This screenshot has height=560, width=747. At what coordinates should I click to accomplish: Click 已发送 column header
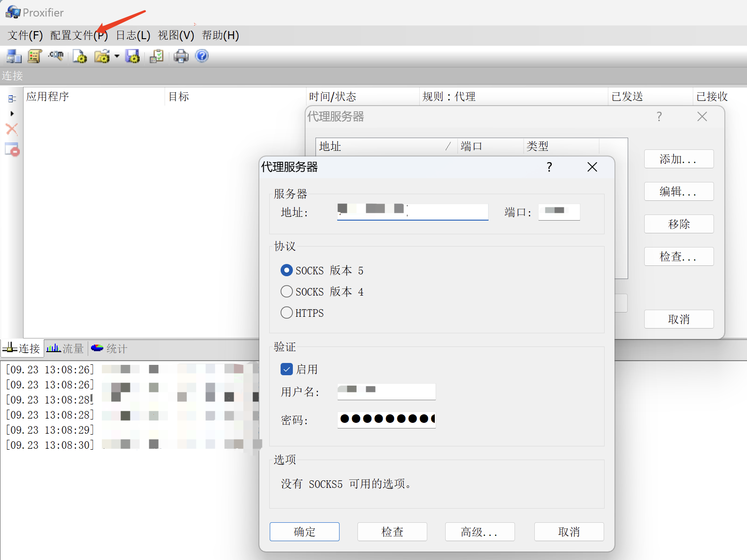[650, 97]
